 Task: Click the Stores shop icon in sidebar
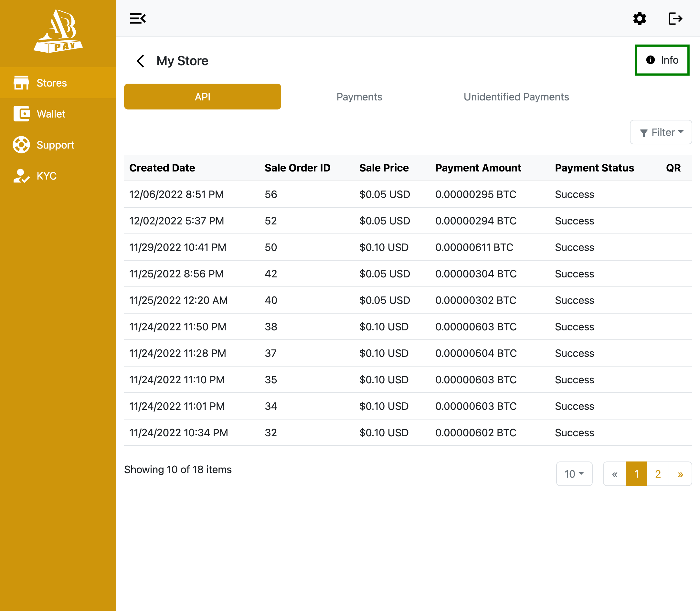pos(21,83)
